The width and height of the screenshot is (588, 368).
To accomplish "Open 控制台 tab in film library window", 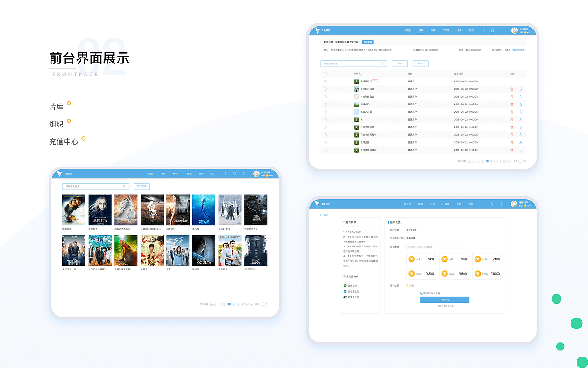I will 150,173.
